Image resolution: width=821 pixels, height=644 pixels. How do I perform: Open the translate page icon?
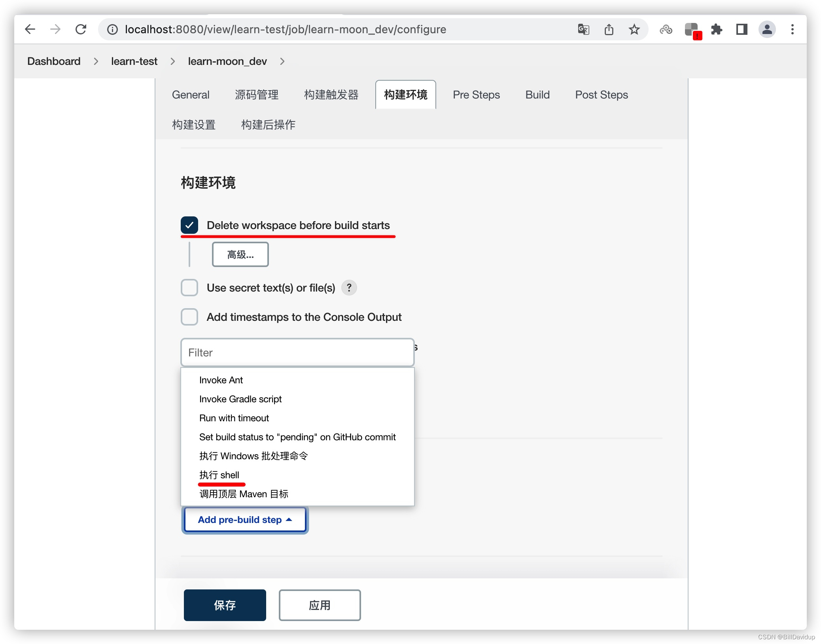(x=583, y=29)
